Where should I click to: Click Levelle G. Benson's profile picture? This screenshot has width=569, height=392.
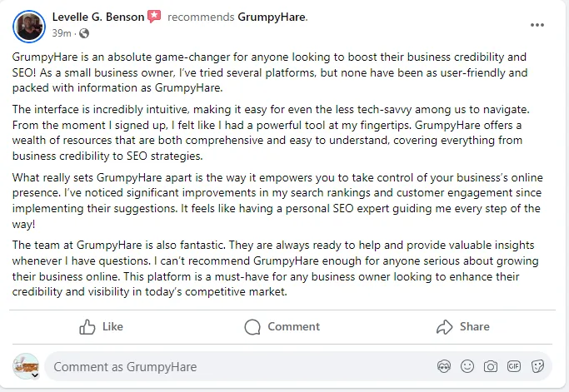click(28, 26)
